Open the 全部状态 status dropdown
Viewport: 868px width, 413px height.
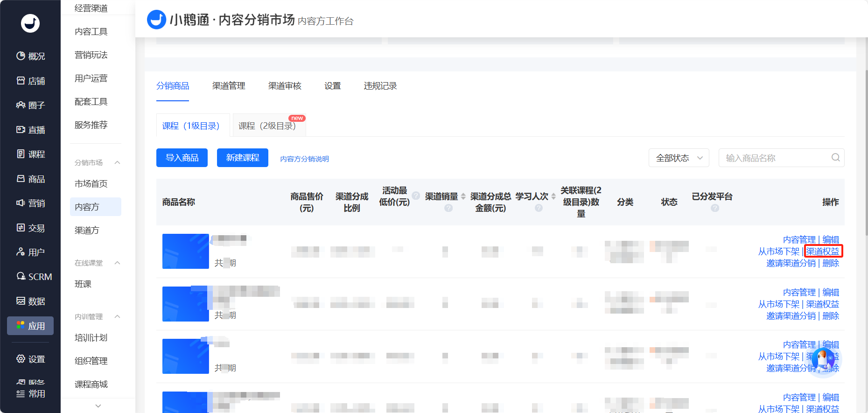tap(679, 158)
